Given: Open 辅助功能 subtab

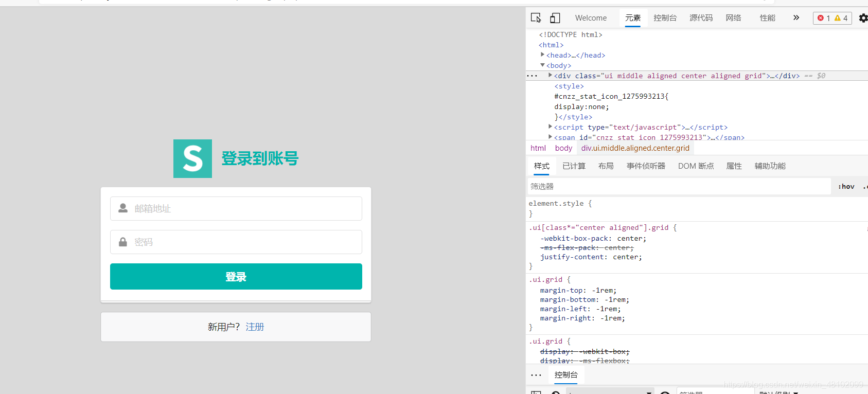Looking at the screenshot, I should pyautogui.click(x=770, y=166).
